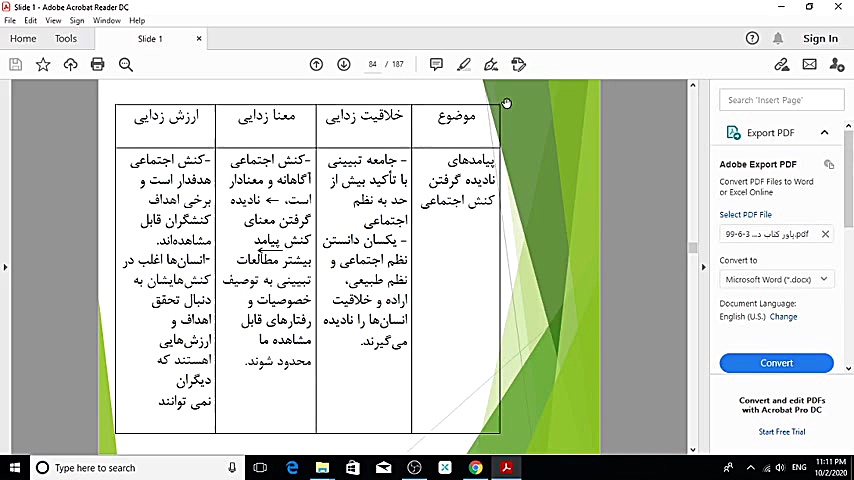Show hidden tray icons chevron
Screen dimensions: 854x480
point(751,467)
